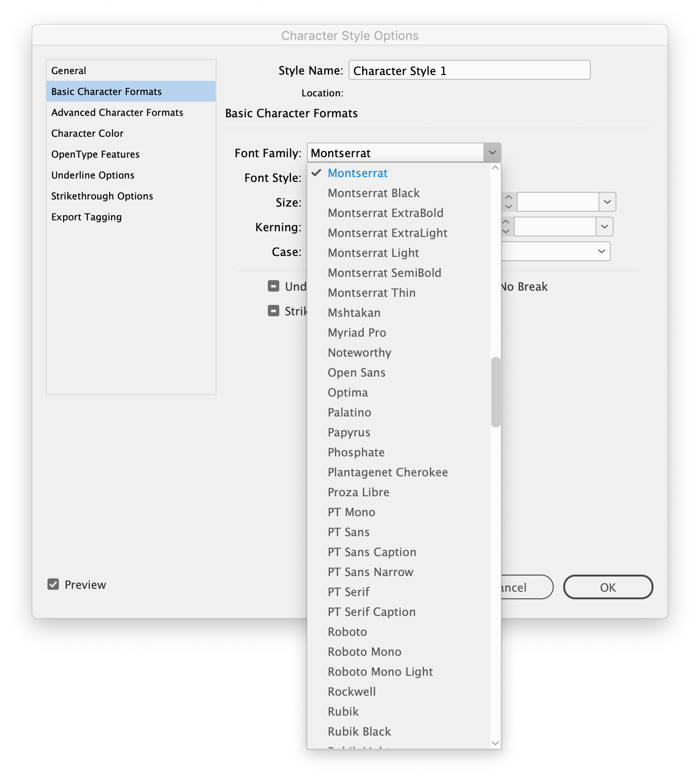
Task: Click the Cancel button
Action: pos(527,587)
